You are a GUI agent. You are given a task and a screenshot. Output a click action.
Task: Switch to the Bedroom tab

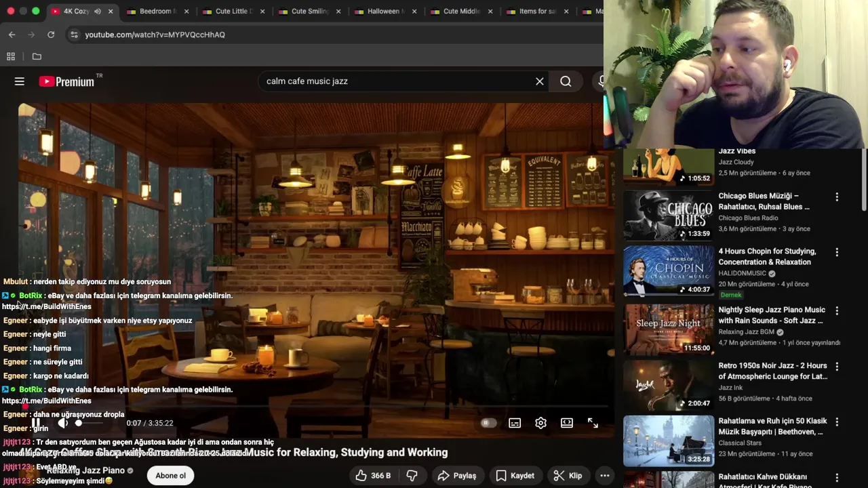click(x=157, y=12)
